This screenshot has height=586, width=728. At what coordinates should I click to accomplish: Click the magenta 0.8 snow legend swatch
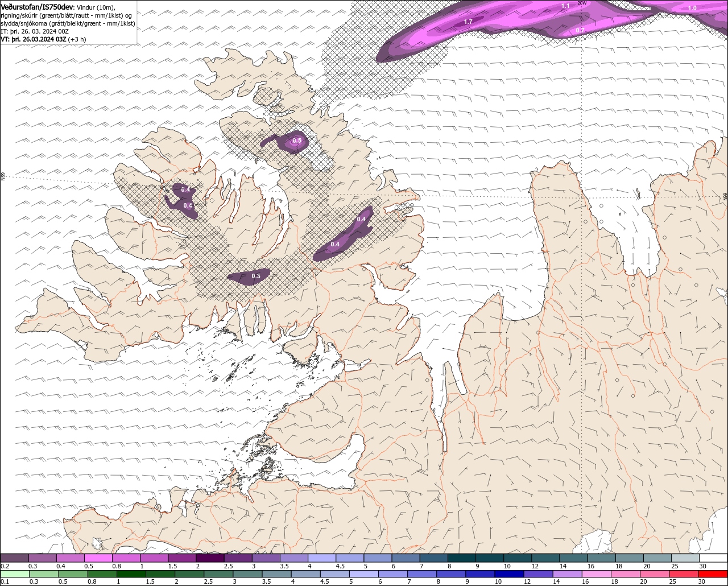126,558
